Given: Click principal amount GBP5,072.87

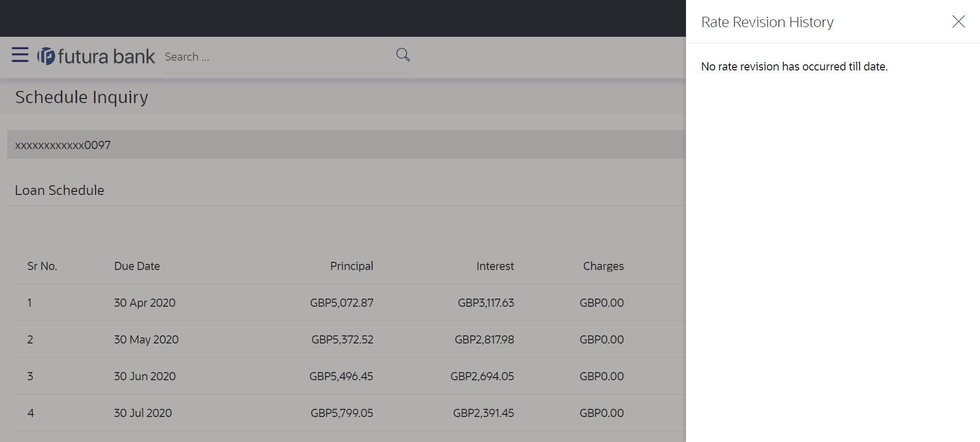Looking at the screenshot, I should point(341,303).
